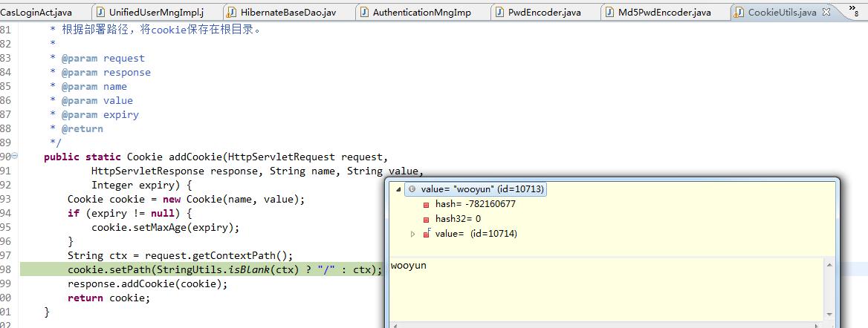This screenshot has height=328, width=868.
Task: Show hidden editor tabs overflow list
Action: (x=853, y=10)
